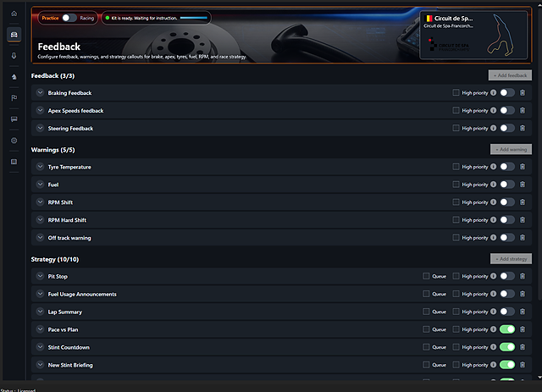The width and height of the screenshot is (542, 392).
Task: Expand the Braking Feedback row
Action: coord(40,92)
